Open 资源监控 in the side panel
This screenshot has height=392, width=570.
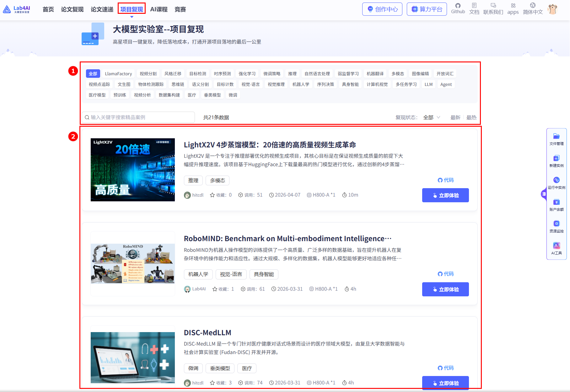[x=557, y=227]
